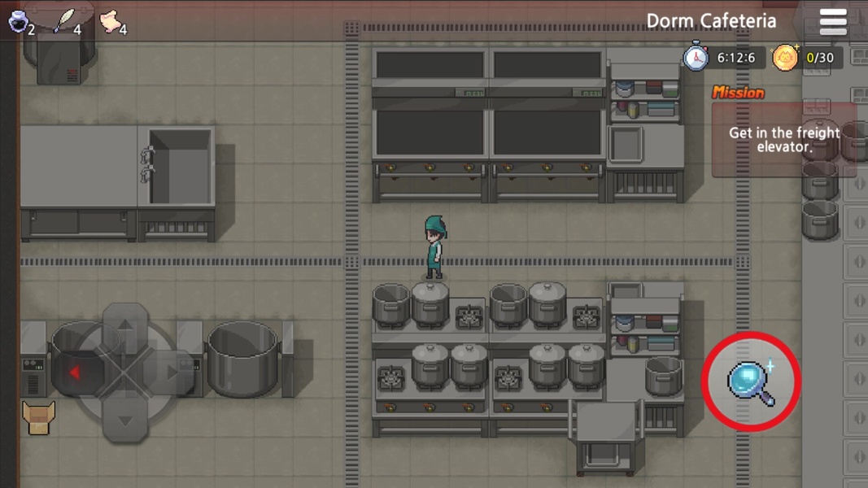
Task: Click the Dorm Cafeteria location title
Action: pyautogui.click(x=711, y=21)
